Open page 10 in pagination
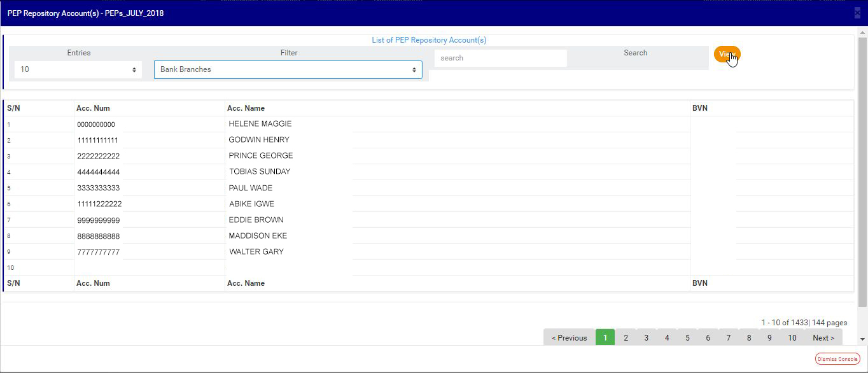Image resolution: width=868 pixels, height=373 pixels. [792, 338]
